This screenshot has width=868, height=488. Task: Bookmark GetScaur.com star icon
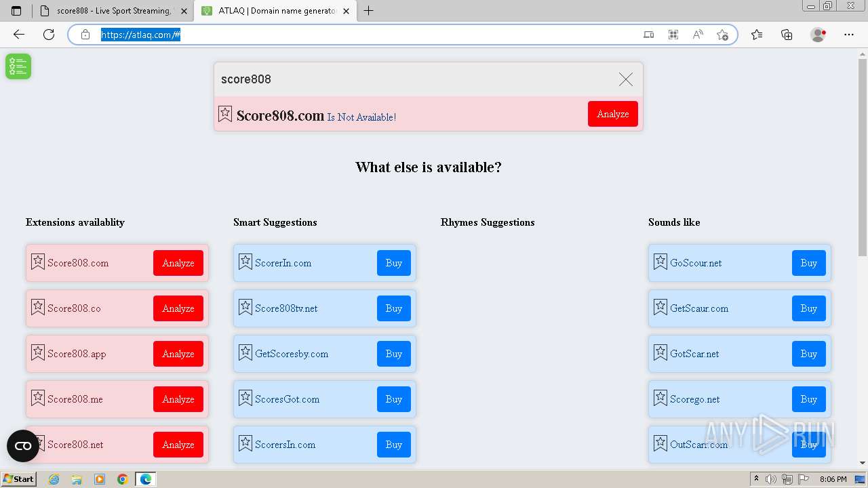click(660, 307)
